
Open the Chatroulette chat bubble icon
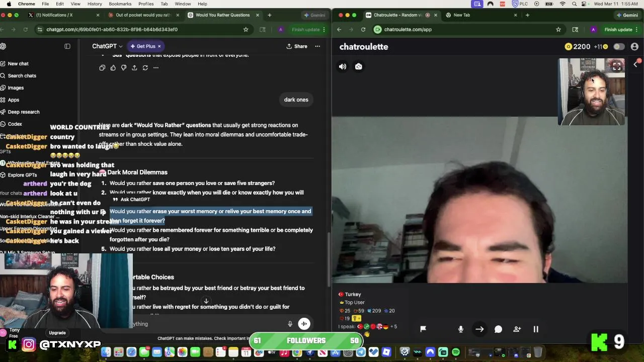pyautogui.click(x=498, y=329)
